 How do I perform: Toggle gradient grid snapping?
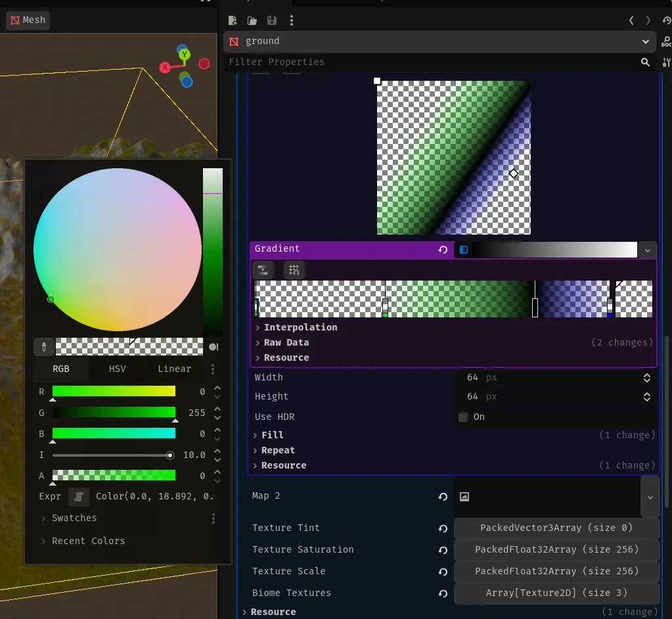tap(294, 269)
